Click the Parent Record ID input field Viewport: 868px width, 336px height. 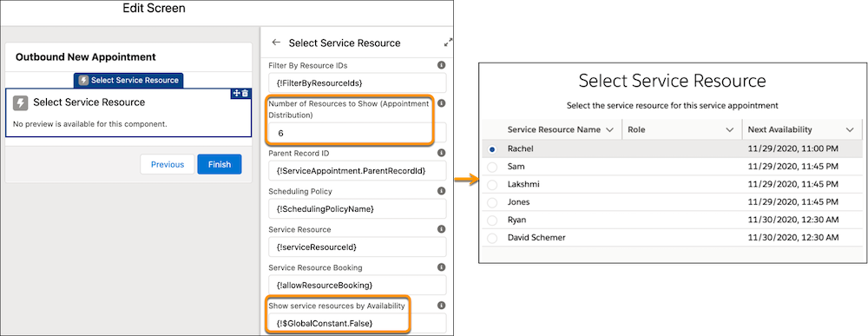pos(357,170)
